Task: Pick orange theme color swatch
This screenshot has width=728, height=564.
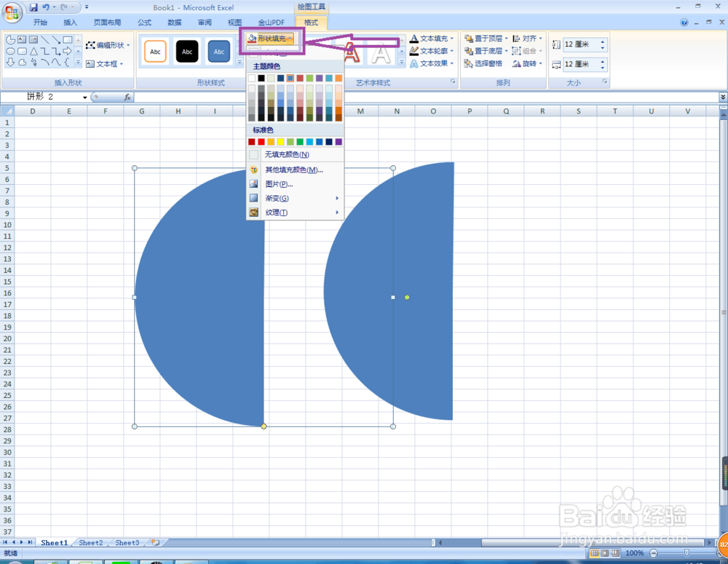Action: pyautogui.click(x=339, y=78)
